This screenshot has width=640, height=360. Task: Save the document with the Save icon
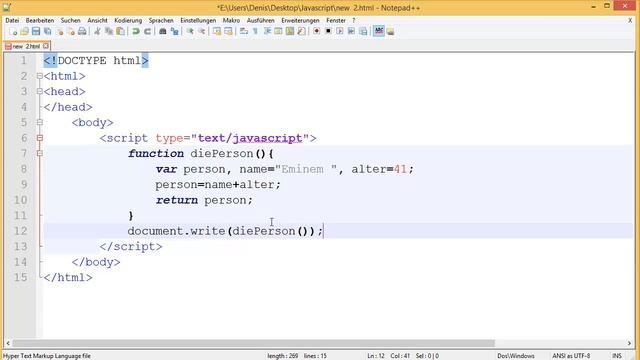(36, 31)
